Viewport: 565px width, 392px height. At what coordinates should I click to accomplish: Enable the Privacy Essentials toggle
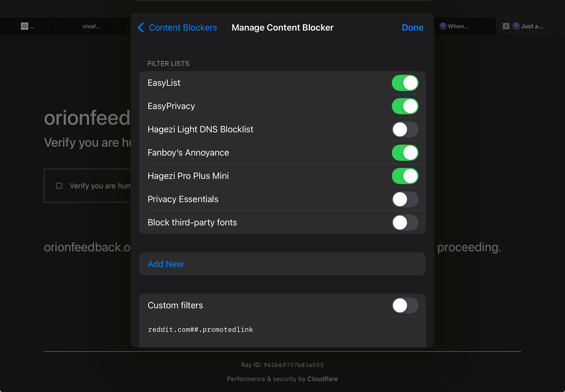(405, 199)
